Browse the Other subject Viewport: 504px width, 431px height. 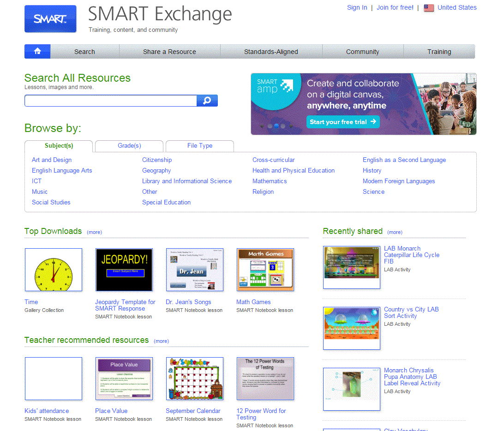(x=150, y=192)
